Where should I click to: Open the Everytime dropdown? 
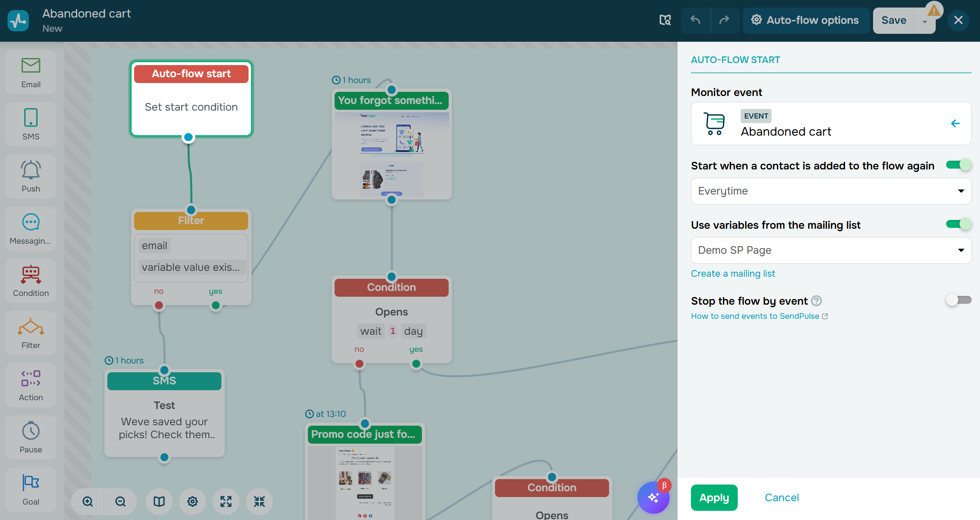pyautogui.click(x=830, y=191)
